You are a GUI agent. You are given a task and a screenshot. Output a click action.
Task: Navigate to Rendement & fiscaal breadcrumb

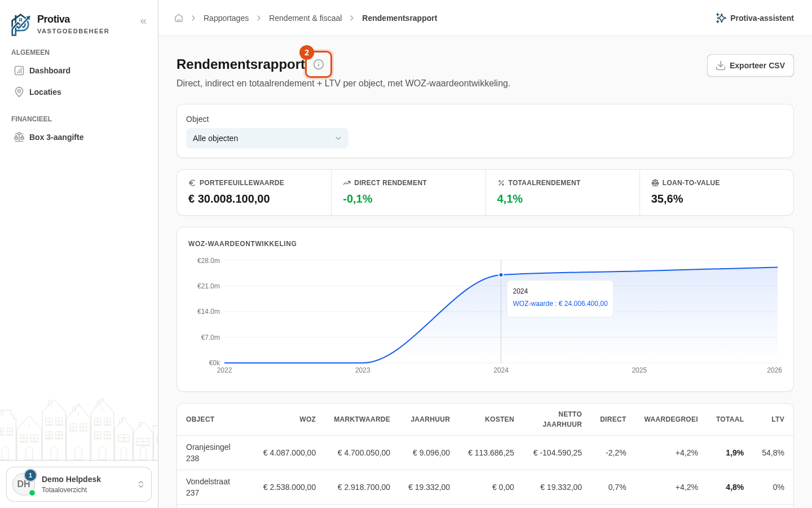click(305, 18)
